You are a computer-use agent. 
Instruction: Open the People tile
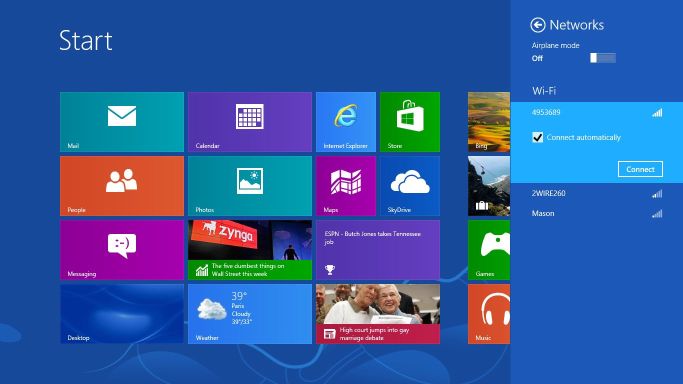122,186
